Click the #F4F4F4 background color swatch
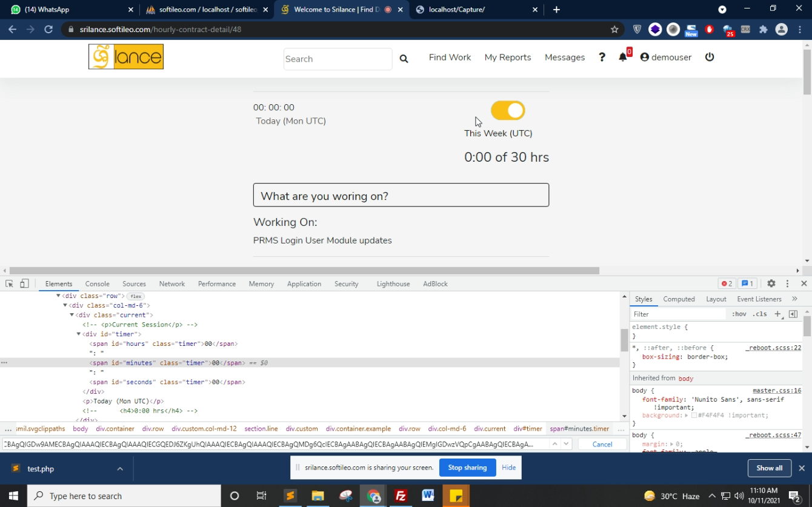 [x=694, y=416]
